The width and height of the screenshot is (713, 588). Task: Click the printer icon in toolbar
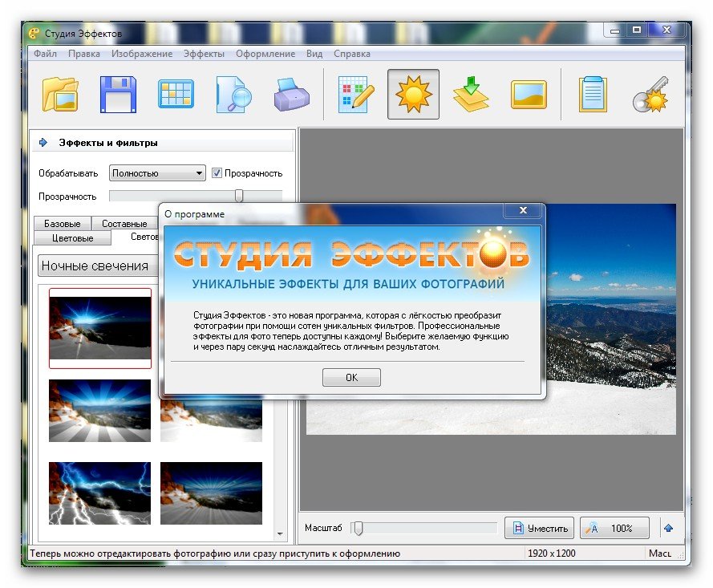(291, 95)
